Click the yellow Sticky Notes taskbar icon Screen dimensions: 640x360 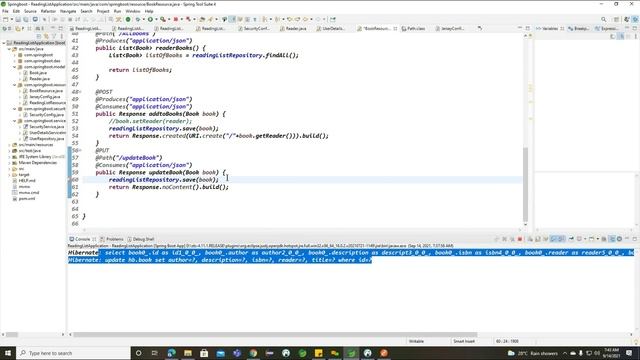(318, 353)
